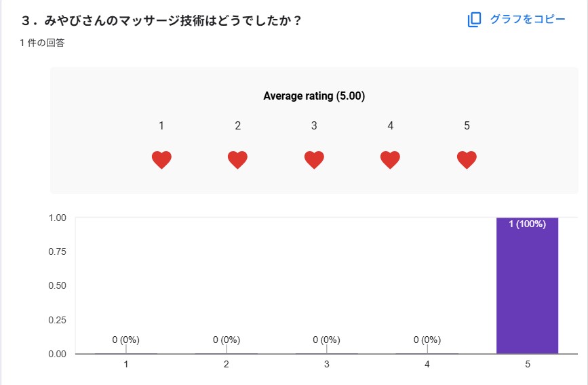The width and height of the screenshot is (588, 385).
Task: Click the 1 件の回答 response count text
Action: (x=42, y=43)
